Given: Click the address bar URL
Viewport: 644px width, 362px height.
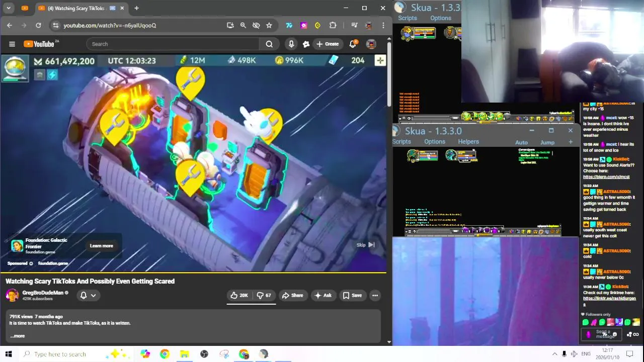Looking at the screenshot, I should click(x=110, y=25).
